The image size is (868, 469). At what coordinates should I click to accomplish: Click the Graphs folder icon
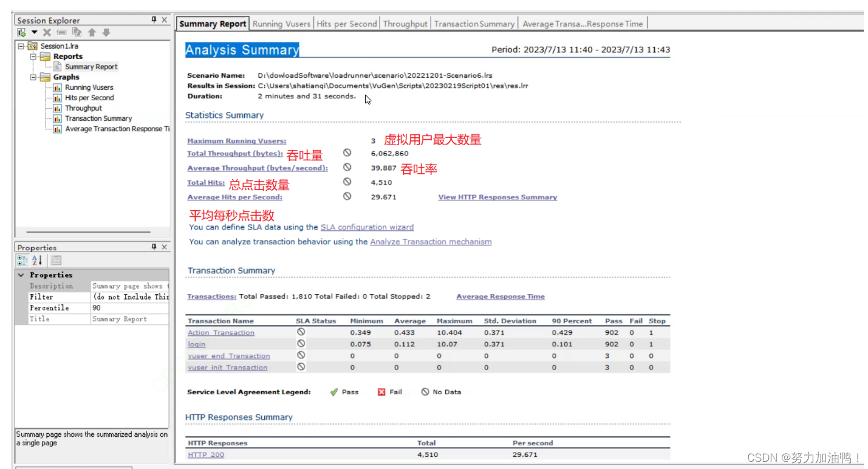(x=45, y=77)
